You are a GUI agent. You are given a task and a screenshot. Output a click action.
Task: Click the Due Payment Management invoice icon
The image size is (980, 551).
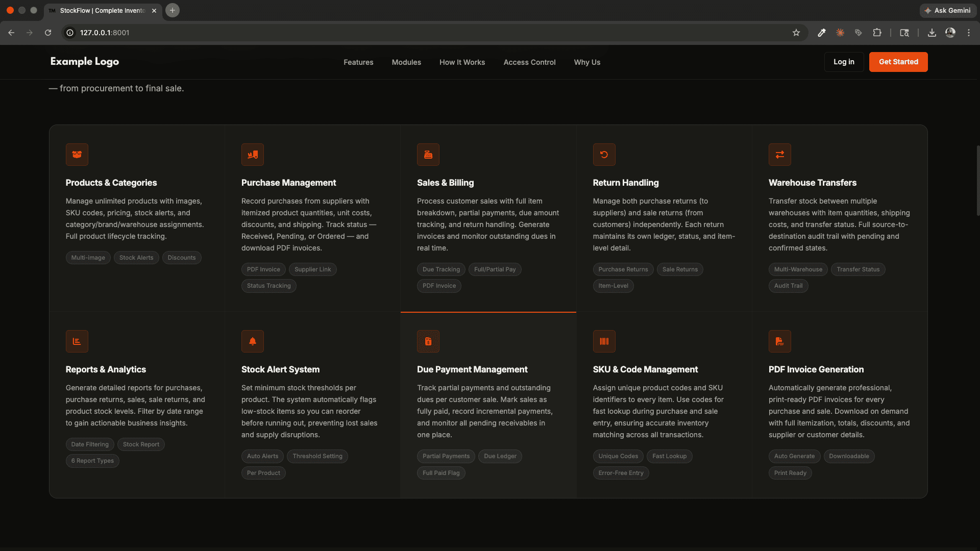click(428, 341)
